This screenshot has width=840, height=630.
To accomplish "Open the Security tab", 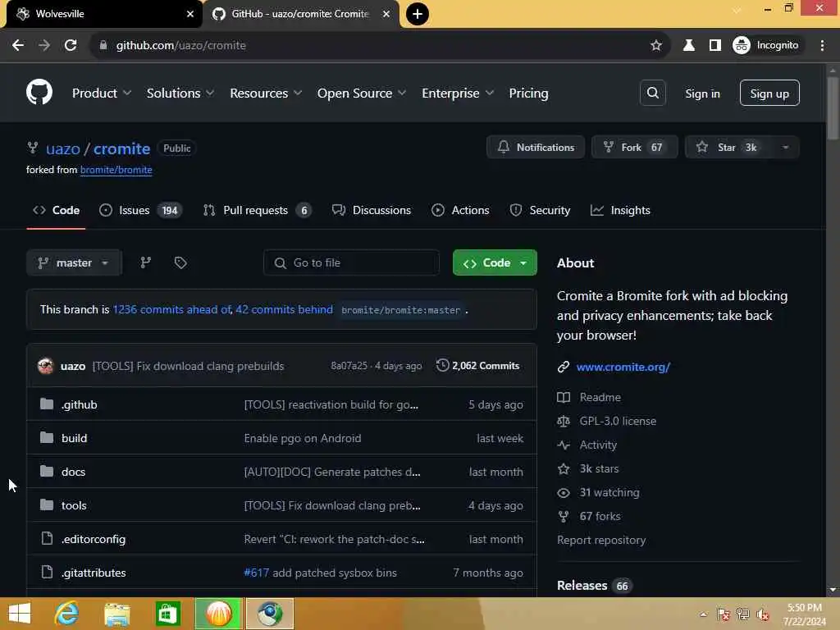I will [540, 210].
